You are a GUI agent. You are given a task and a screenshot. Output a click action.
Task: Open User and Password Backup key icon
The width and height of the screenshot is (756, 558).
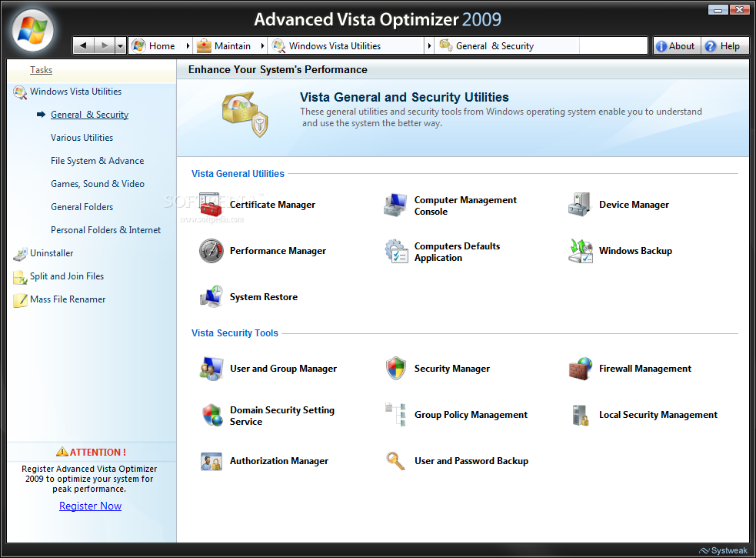click(x=395, y=461)
